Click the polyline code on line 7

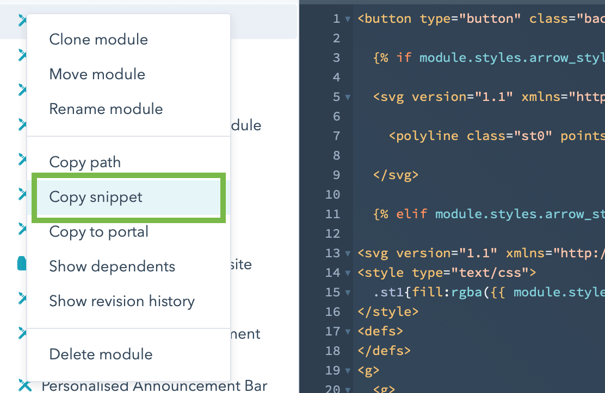[497, 136]
